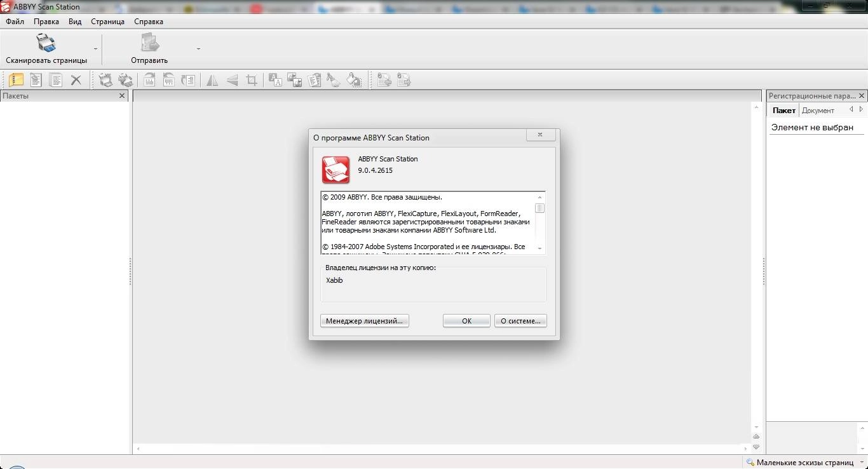Click the license text scrollbar up arrow
Image resolution: width=868 pixels, height=469 pixels.
(539, 197)
